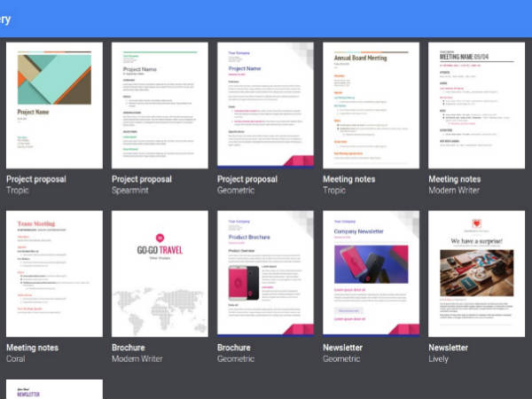Choose the Go-Go Travel brochure thumbnail
This screenshot has width=532, height=399.
[160, 273]
